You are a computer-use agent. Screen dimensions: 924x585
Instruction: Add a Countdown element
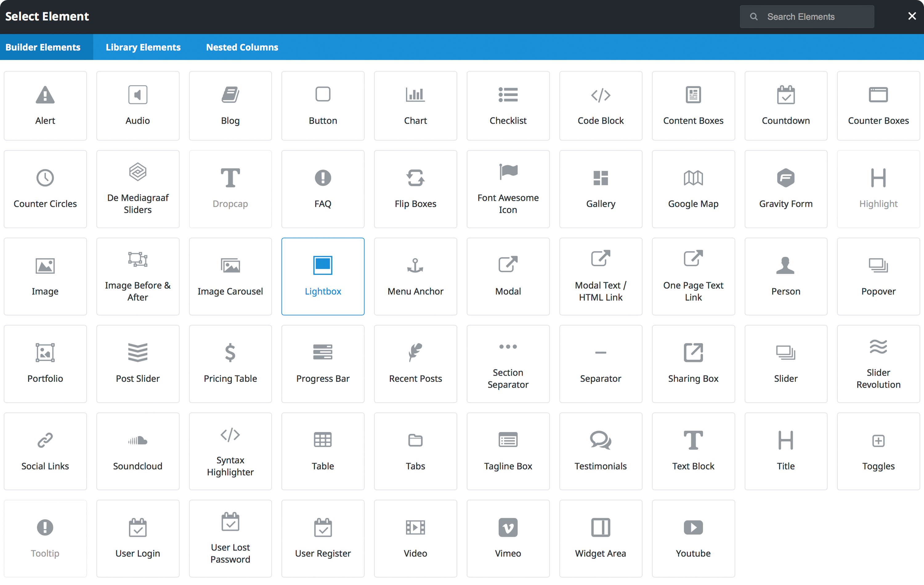785,106
